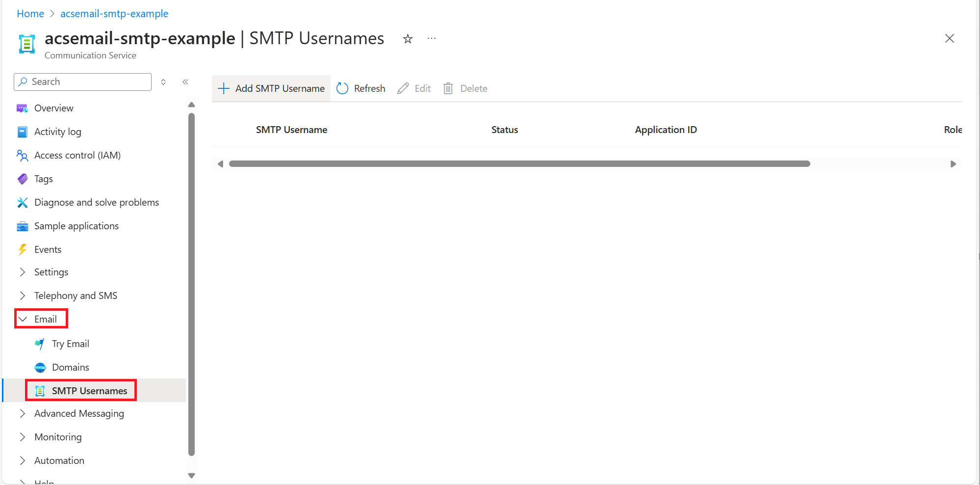Image resolution: width=980 pixels, height=485 pixels.
Task: Collapse the sidebar with the double chevron
Action: pyautogui.click(x=185, y=82)
